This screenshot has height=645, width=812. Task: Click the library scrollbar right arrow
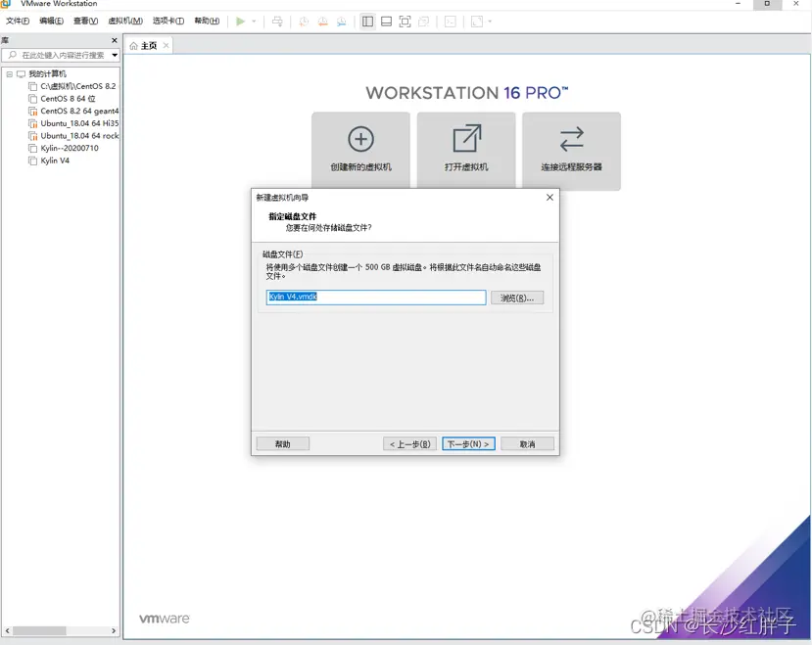tap(114, 631)
